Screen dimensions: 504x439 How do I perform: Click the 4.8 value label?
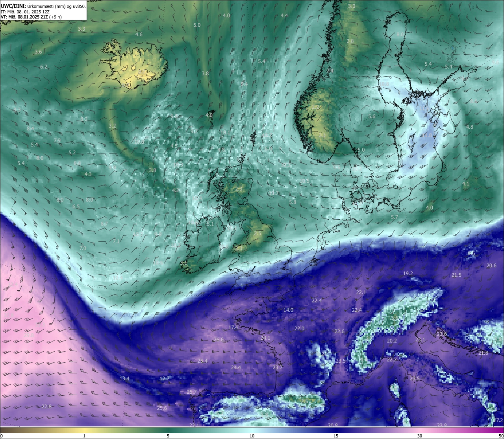(470, 127)
